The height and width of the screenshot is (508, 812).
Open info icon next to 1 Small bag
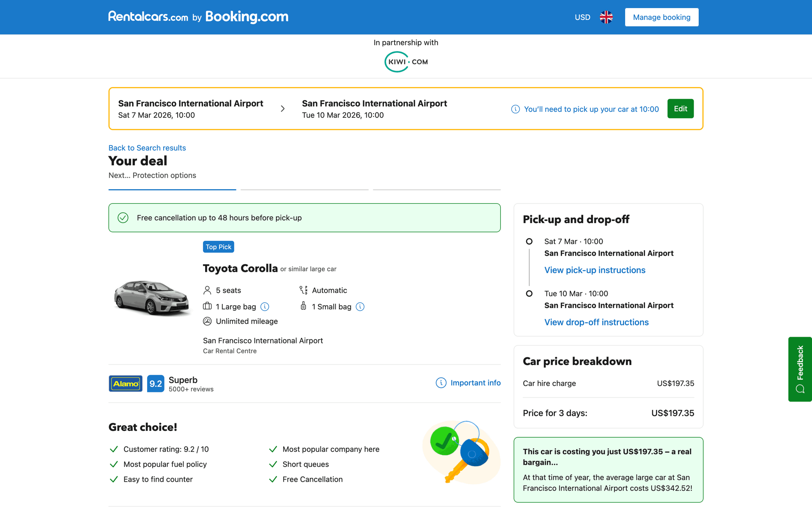[x=360, y=306]
